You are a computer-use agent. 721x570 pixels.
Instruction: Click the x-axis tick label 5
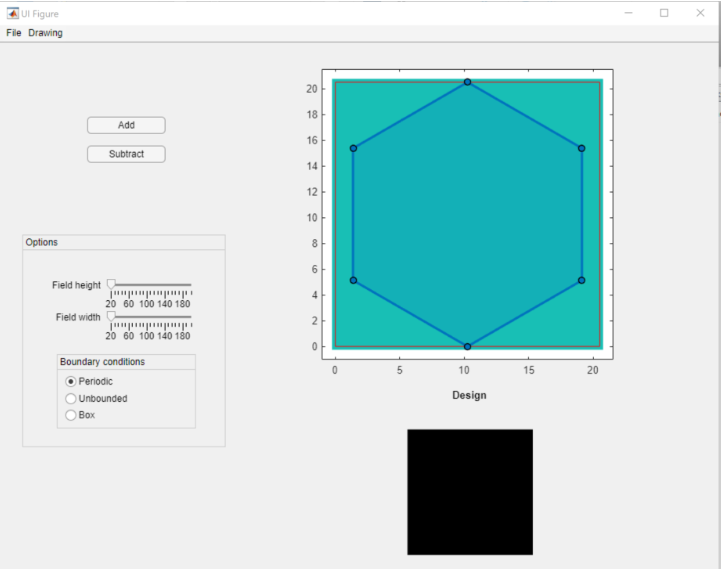pyautogui.click(x=400, y=370)
